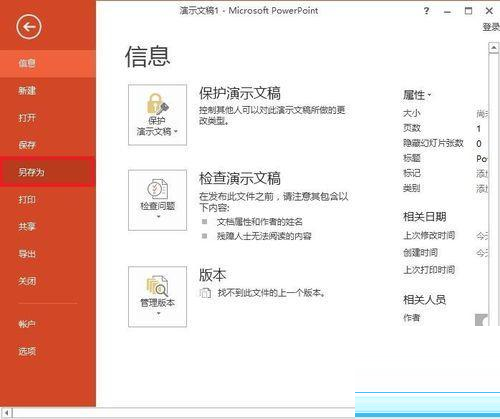Screen dimensions: 500x419
Task: Minimize the PowerPoint window
Action: [x=447, y=11]
